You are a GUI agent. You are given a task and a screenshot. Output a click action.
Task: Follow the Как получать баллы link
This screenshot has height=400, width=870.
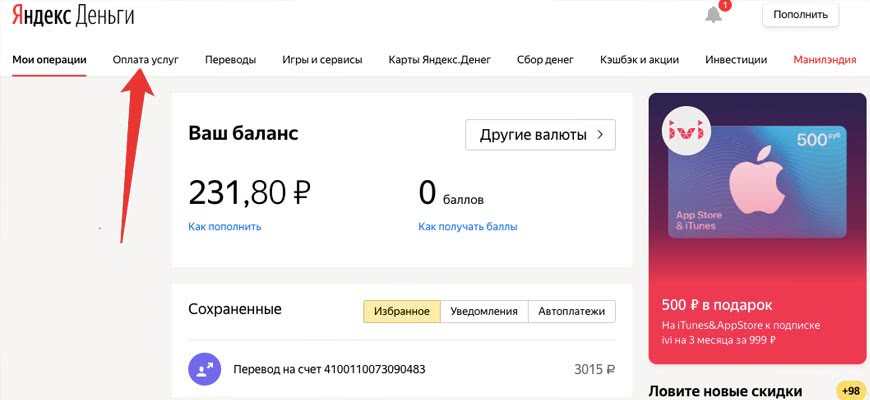pyautogui.click(x=468, y=227)
